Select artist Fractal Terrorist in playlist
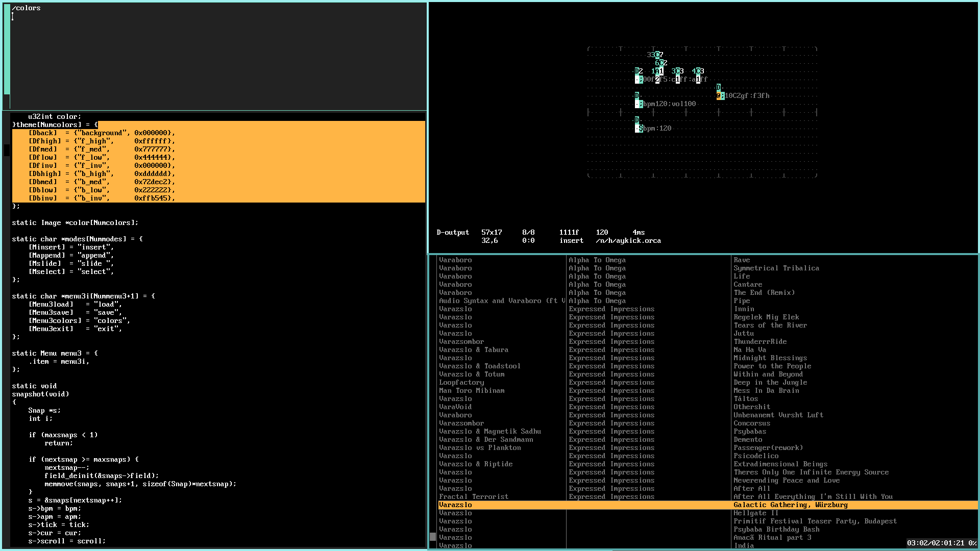This screenshot has height=551, width=980. tap(474, 496)
